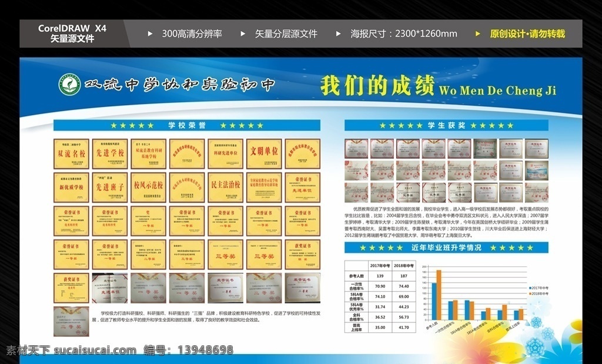Click the 300高清分辨率 text
The width and height of the screenshot is (602, 364).
(192, 33)
